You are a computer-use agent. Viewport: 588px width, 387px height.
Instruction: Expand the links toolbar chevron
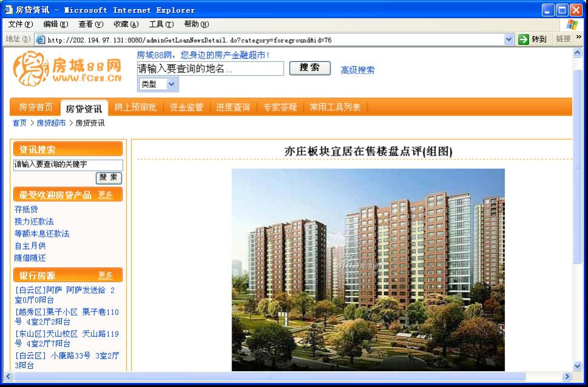pos(579,37)
